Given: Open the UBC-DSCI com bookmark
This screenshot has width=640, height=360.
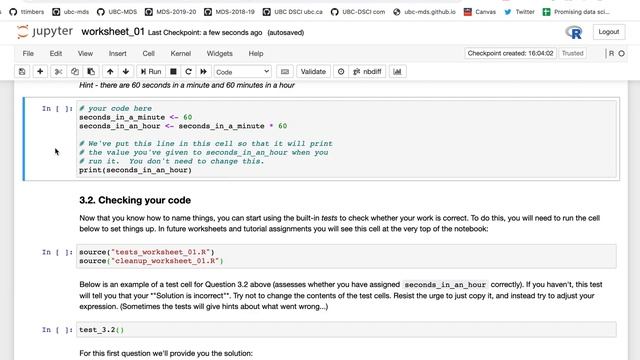Looking at the screenshot, I should (x=358, y=12).
